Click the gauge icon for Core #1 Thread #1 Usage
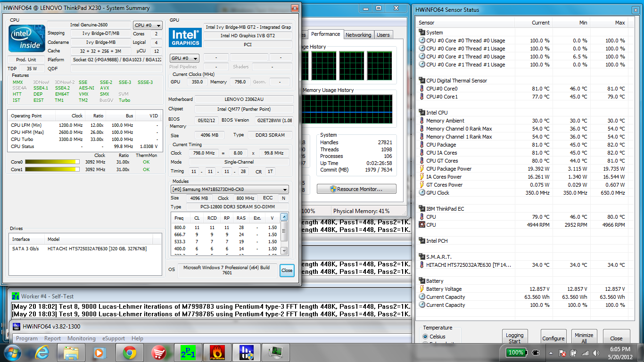Screen dimensions: 644x362 pos(422,65)
